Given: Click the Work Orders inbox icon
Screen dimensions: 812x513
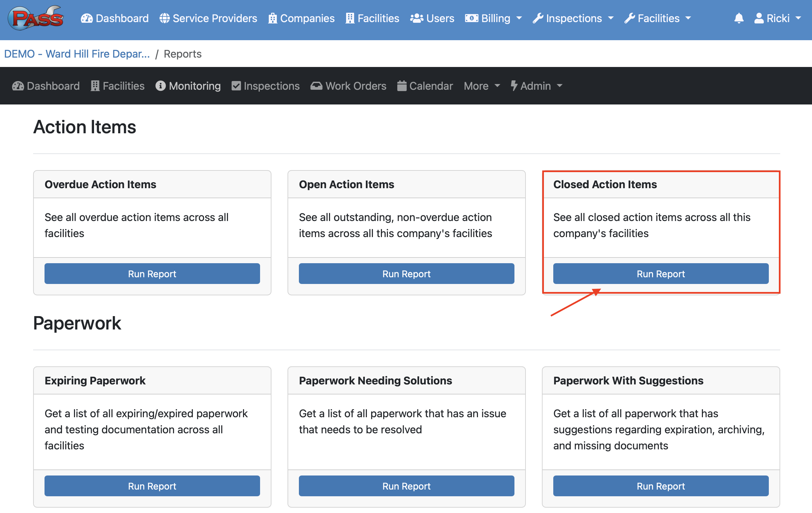Looking at the screenshot, I should [316, 86].
